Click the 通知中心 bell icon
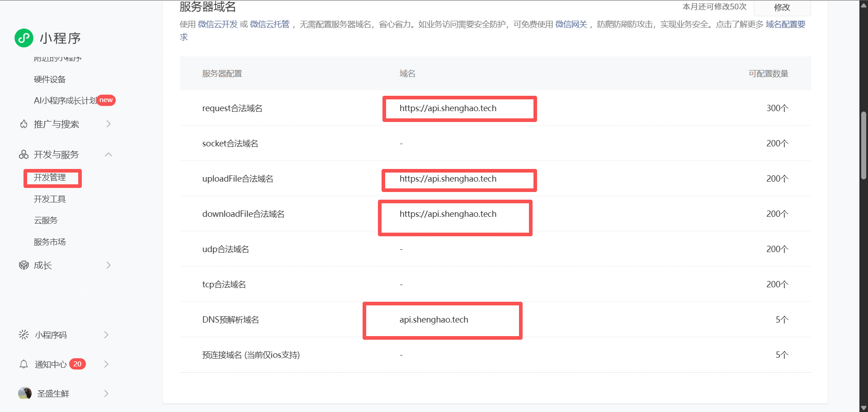 (x=24, y=364)
